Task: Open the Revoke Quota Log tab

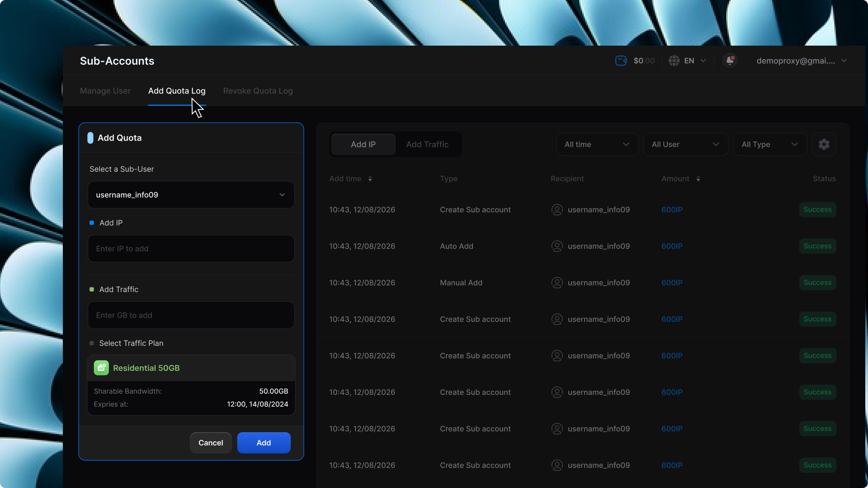Action: point(258,91)
